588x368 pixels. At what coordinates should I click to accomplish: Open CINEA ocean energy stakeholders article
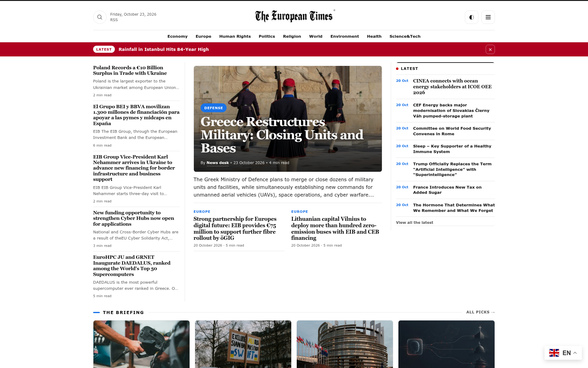[452, 87]
